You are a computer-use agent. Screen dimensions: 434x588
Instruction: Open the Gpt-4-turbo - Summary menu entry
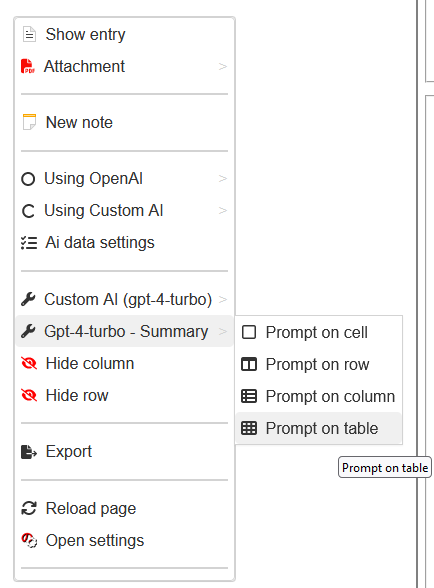[125, 332]
